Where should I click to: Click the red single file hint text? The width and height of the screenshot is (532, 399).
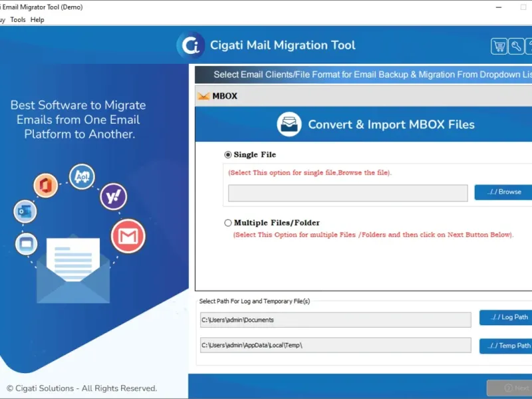(x=310, y=173)
